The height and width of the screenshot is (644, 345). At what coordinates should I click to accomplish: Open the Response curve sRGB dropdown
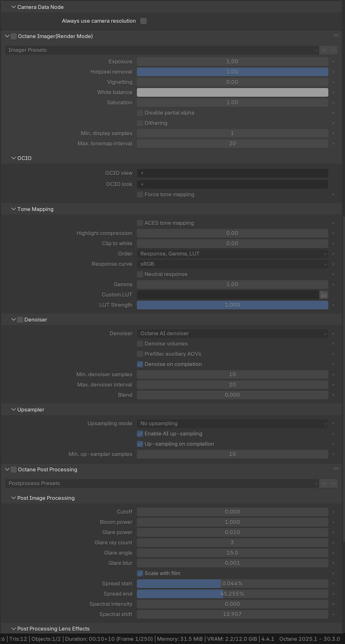(232, 264)
